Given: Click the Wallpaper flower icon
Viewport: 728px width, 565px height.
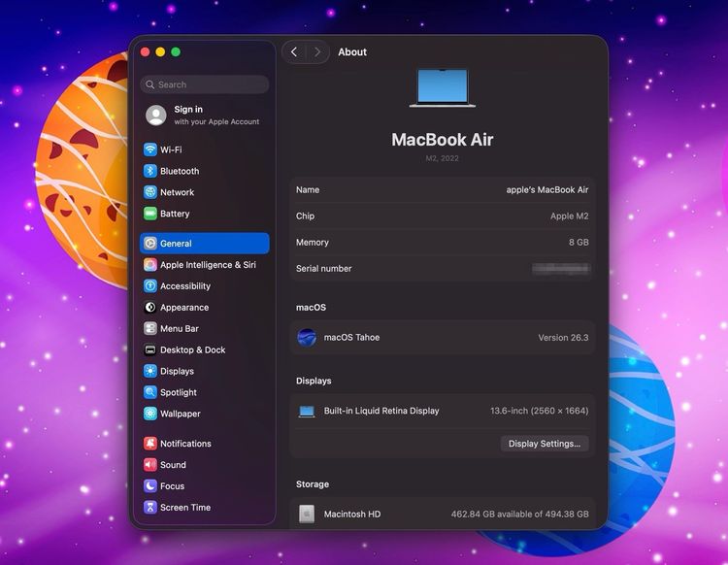Looking at the screenshot, I should point(149,414).
